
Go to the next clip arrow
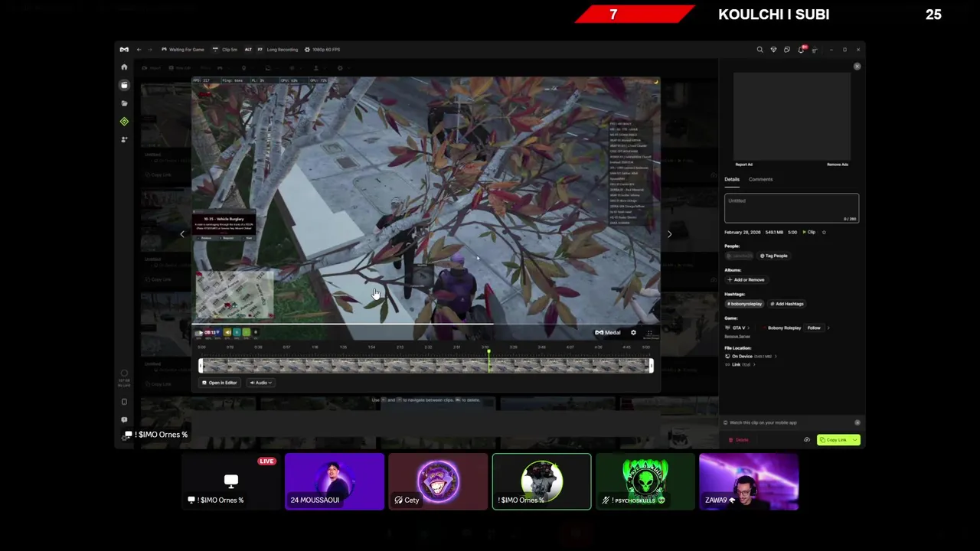click(669, 234)
